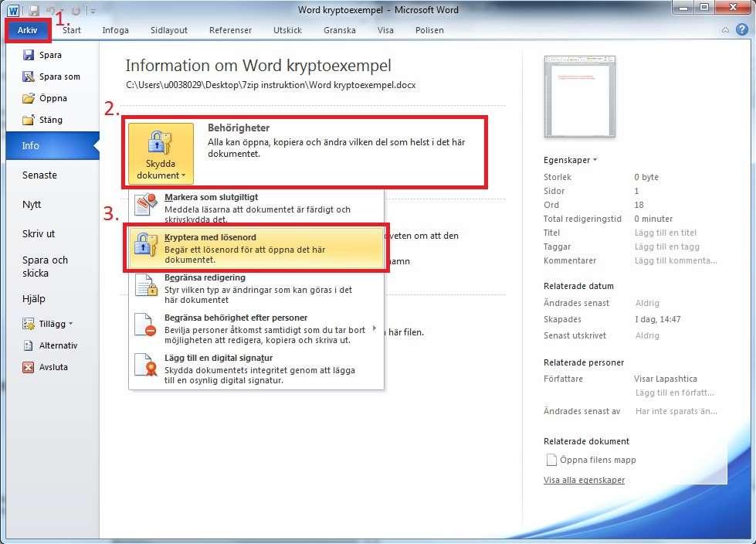Click the Spara som icon
The width and height of the screenshot is (756, 544).
pos(29,76)
